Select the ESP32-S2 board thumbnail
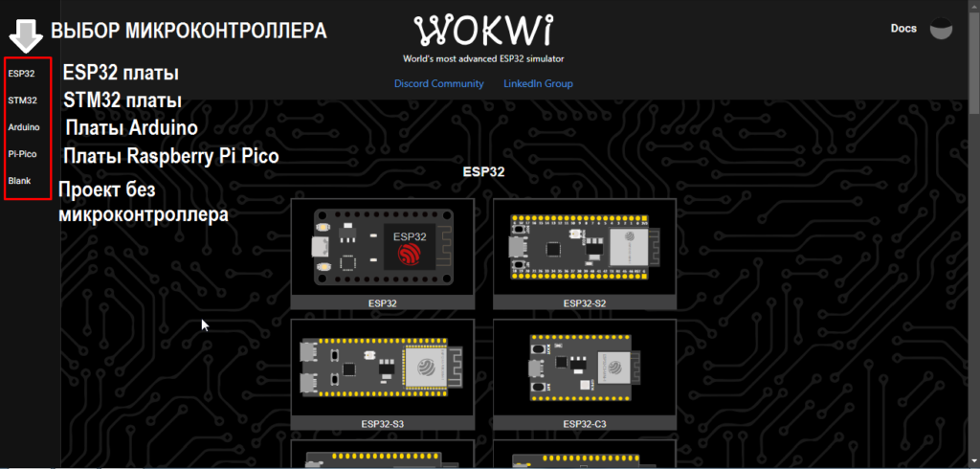 pos(585,248)
